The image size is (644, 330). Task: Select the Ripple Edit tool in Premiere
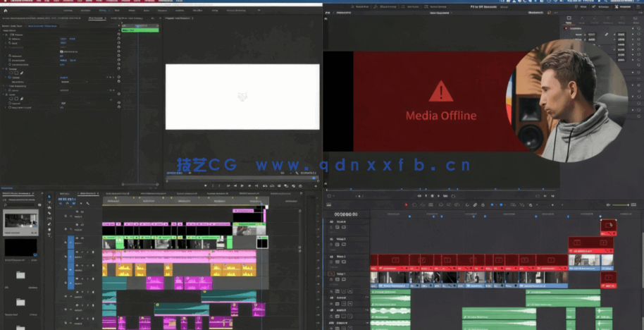coord(49,207)
